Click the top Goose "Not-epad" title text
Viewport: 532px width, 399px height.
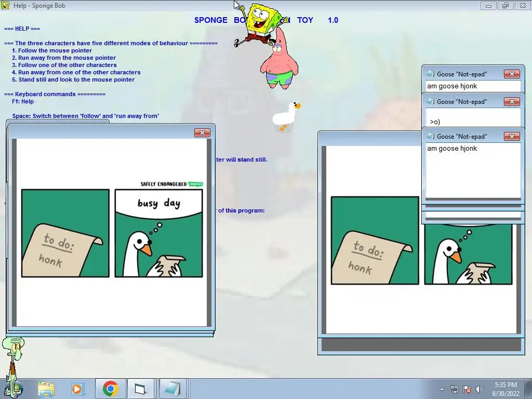point(462,74)
